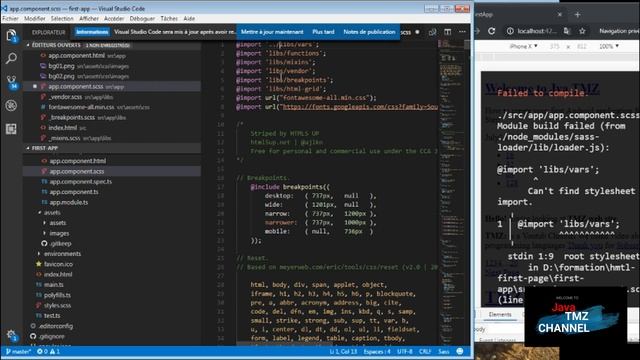Screen dimensions: 640x360
Task: Bookmark the page with the star icon
Action: (x=582, y=31)
